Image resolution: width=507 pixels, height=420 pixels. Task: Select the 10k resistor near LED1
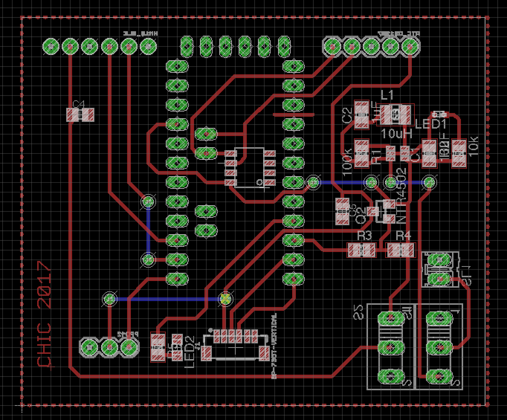pyautogui.click(x=459, y=153)
